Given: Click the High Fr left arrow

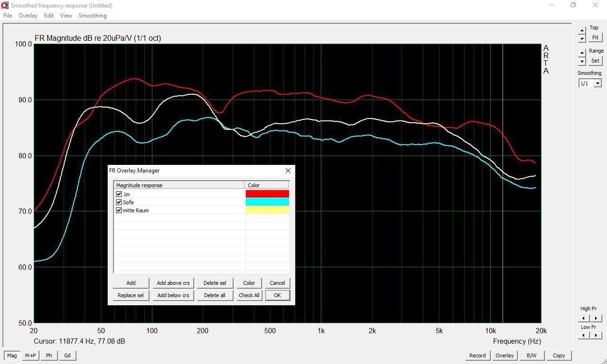Looking at the screenshot, I should click(x=583, y=318).
